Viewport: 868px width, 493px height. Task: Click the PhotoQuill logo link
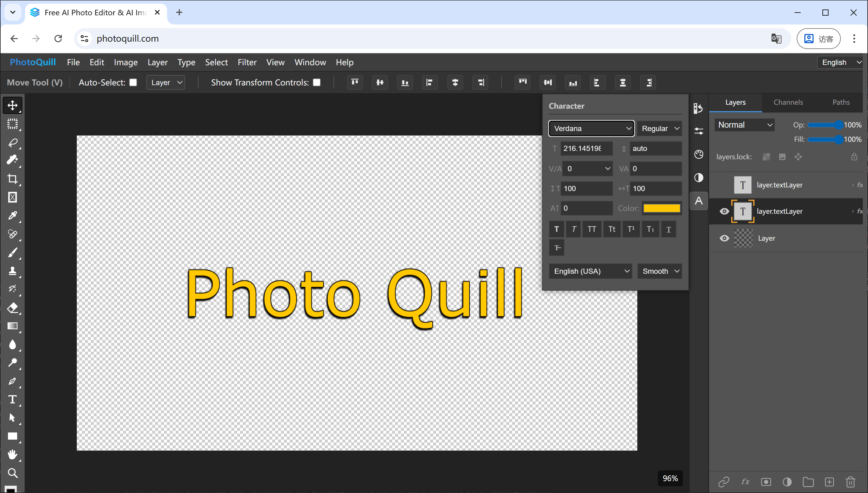tap(33, 62)
